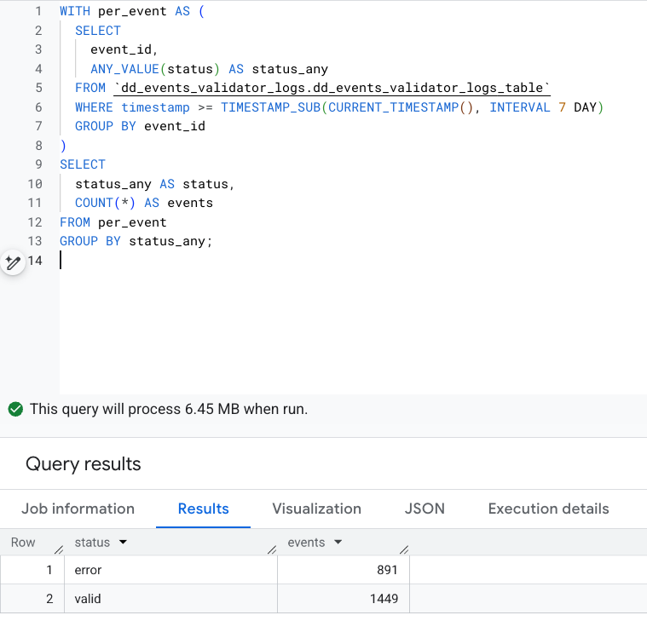Viewport: 647px width, 644px height.
Task: Click the events column resize handle
Action: (404, 549)
